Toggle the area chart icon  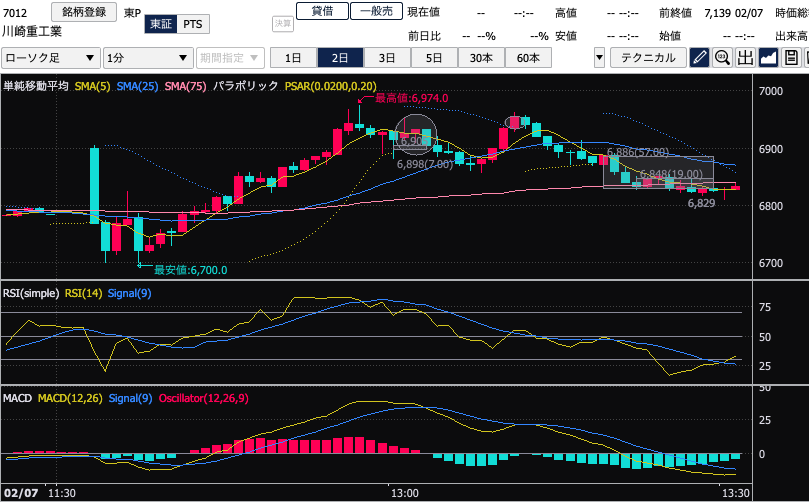(x=768, y=58)
